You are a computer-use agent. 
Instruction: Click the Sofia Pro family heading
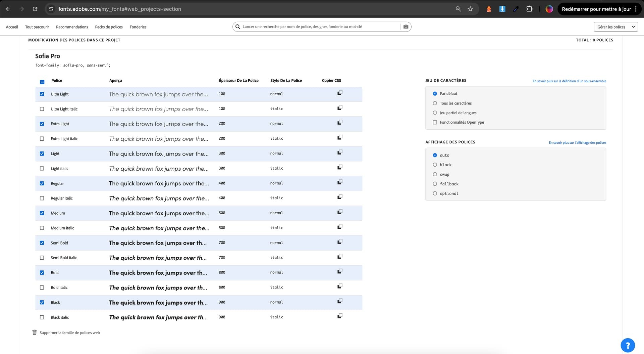coord(48,56)
